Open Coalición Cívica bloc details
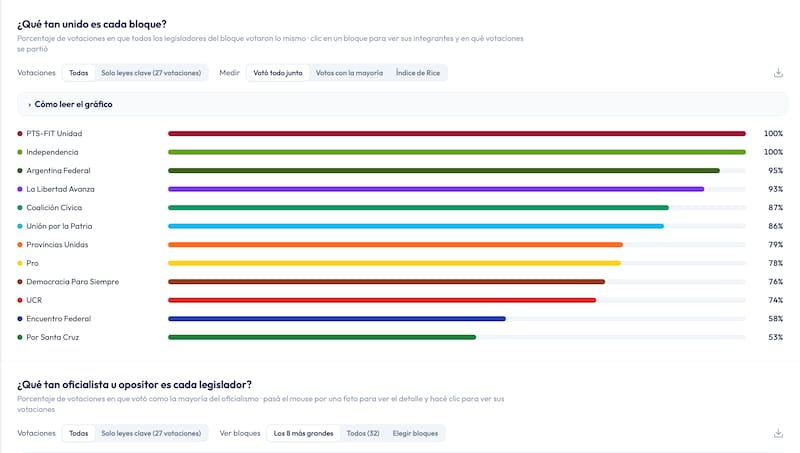Image resolution: width=800 pixels, height=453 pixels. [x=400, y=208]
